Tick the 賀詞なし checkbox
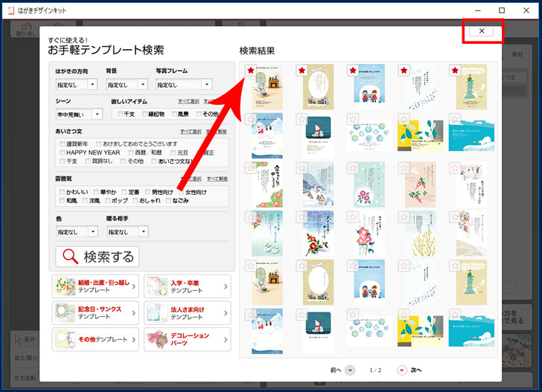 click(x=88, y=161)
